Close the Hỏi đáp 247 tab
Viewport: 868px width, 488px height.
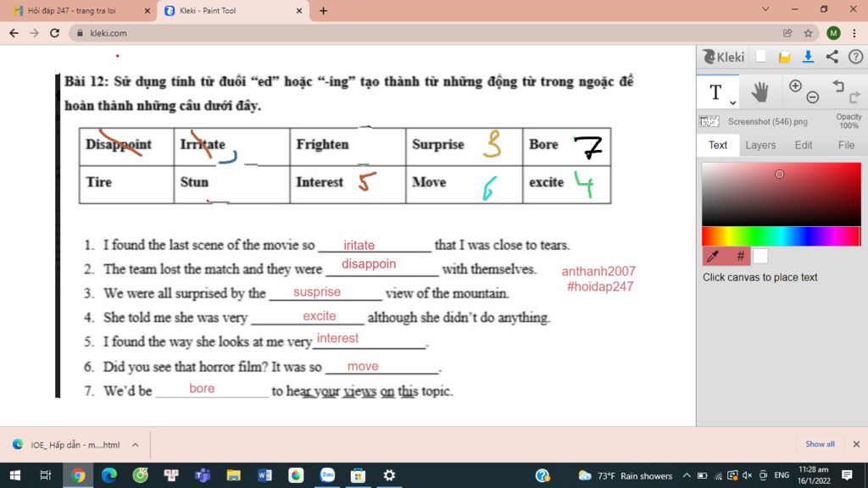(x=147, y=10)
